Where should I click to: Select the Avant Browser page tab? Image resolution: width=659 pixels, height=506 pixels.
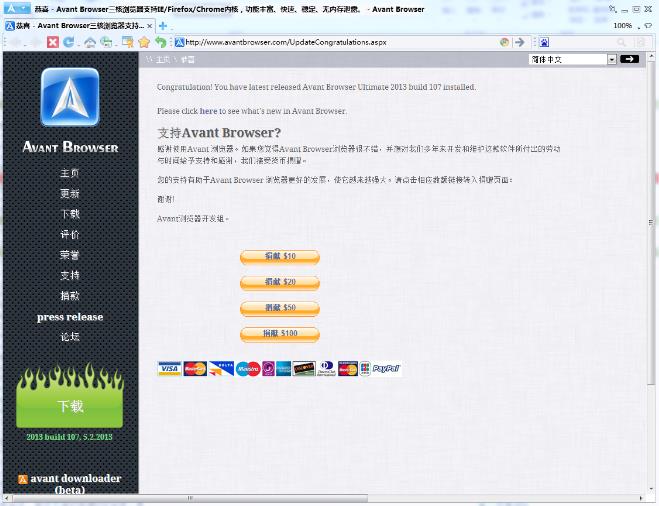point(80,26)
